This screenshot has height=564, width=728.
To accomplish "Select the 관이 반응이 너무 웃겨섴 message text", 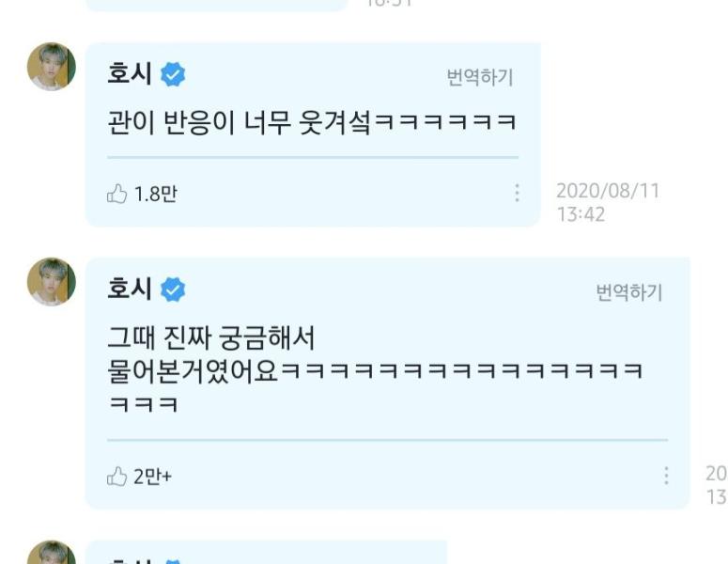I will coord(312,122).
